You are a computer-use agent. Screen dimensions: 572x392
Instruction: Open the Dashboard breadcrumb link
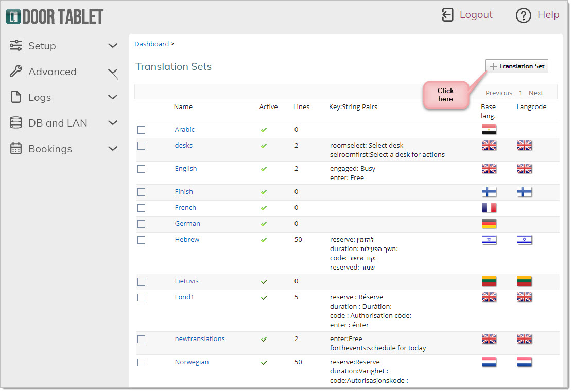tap(152, 44)
